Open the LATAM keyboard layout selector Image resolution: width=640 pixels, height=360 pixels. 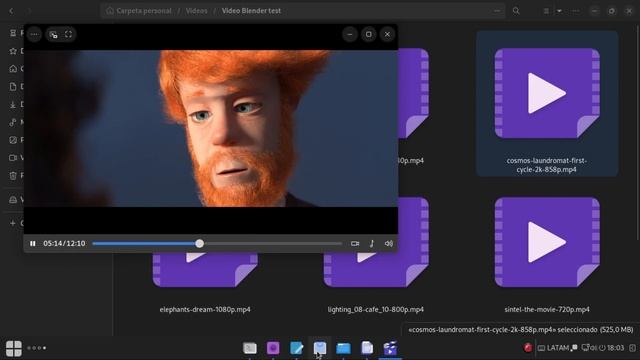pos(553,348)
